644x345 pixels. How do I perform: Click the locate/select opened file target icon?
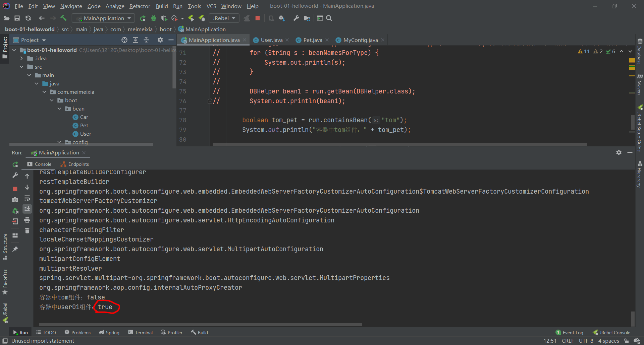point(124,40)
